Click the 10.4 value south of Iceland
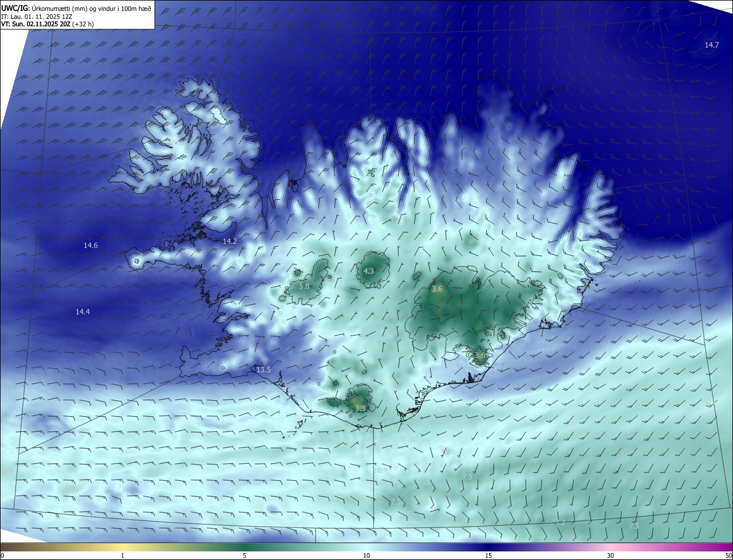 [380, 471]
